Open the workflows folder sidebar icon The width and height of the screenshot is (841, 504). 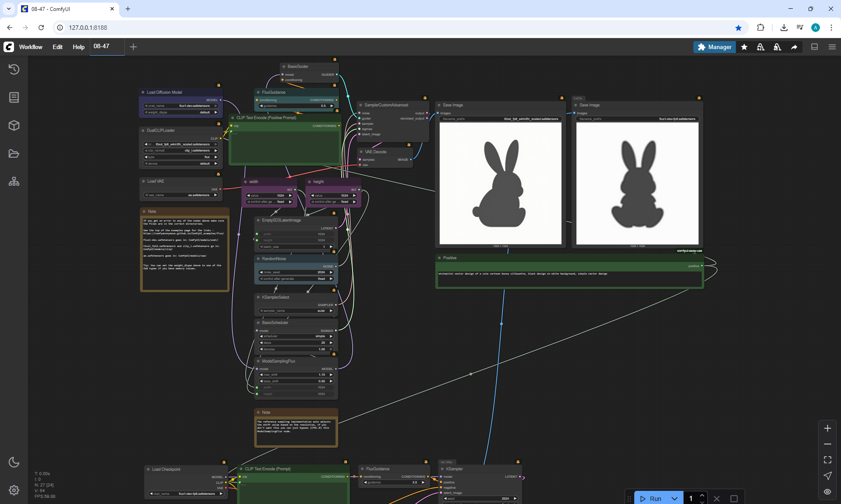point(14,154)
